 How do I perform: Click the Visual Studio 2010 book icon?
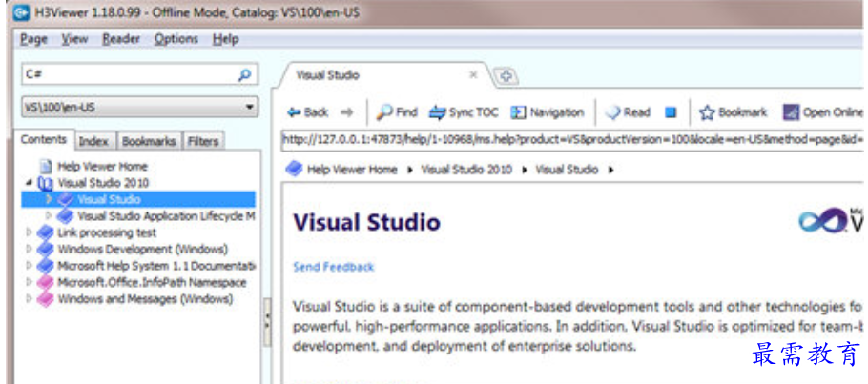pyautogui.click(x=46, y=183)
